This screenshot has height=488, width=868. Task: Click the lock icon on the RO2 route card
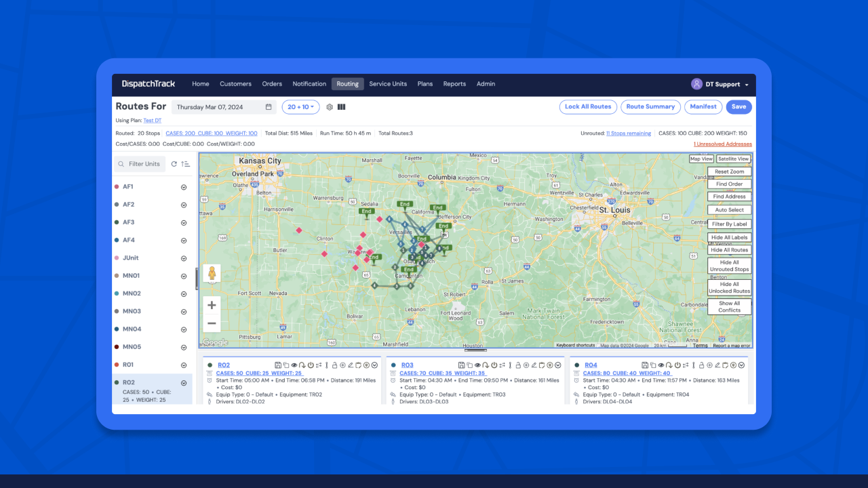[335, 365]
